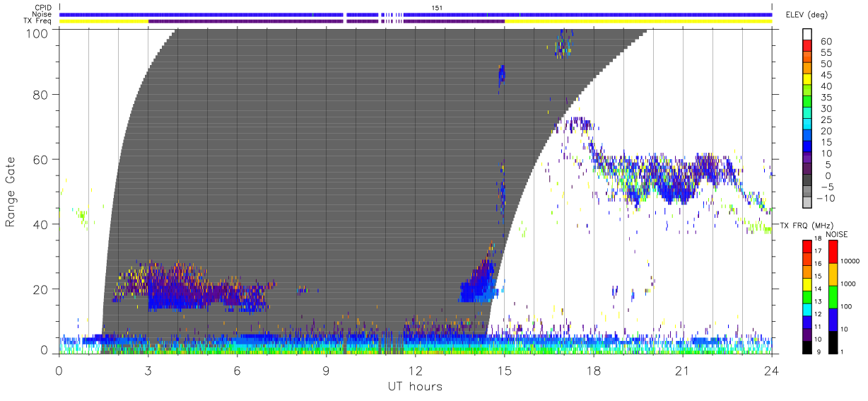Click the 'UT hours' axis title
Image resolution: width=868 pixels, height=401 pixels.
coord(414,386)
